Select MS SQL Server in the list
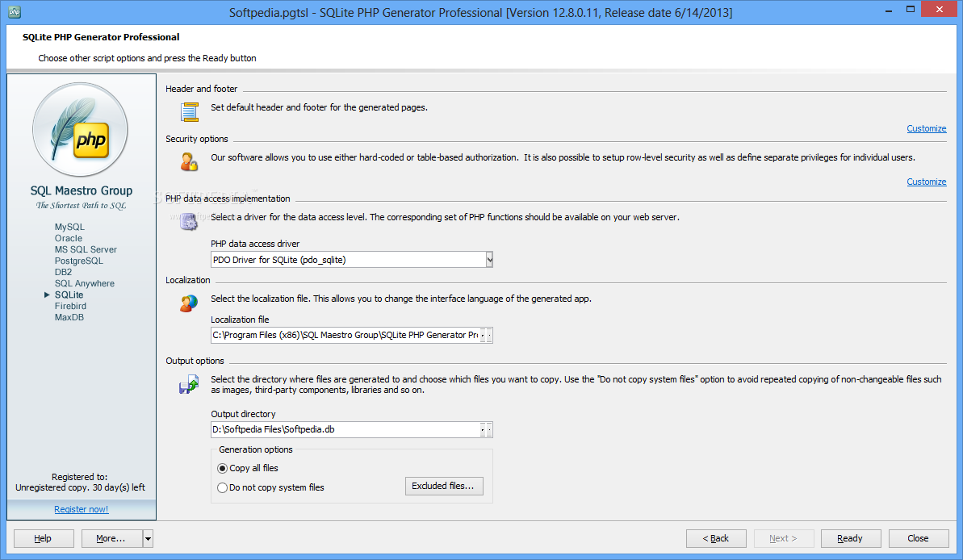963x560 pixels. (86, 250)
